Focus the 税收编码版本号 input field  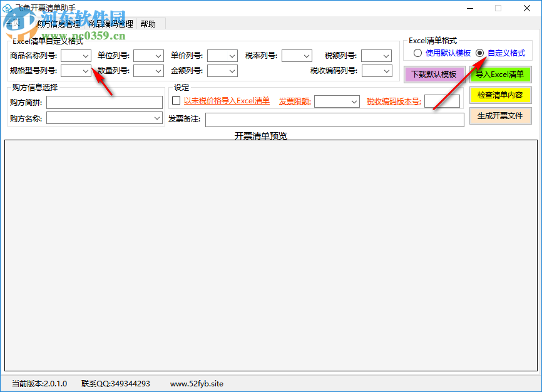(442, 101)
